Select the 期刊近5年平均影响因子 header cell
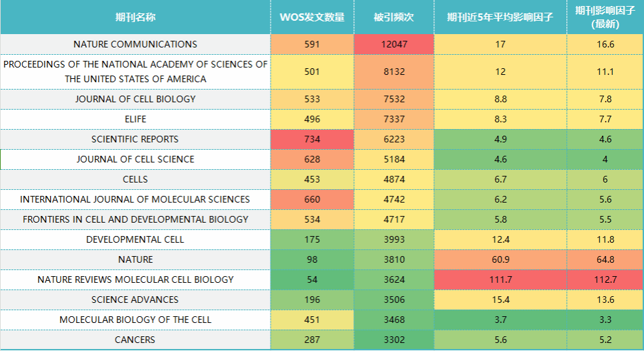 500,17
